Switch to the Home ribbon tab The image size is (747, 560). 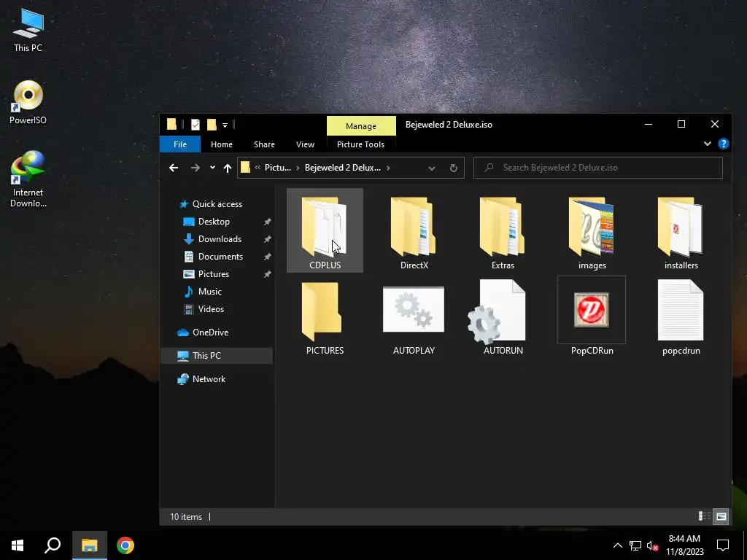[x=222, y=144]
